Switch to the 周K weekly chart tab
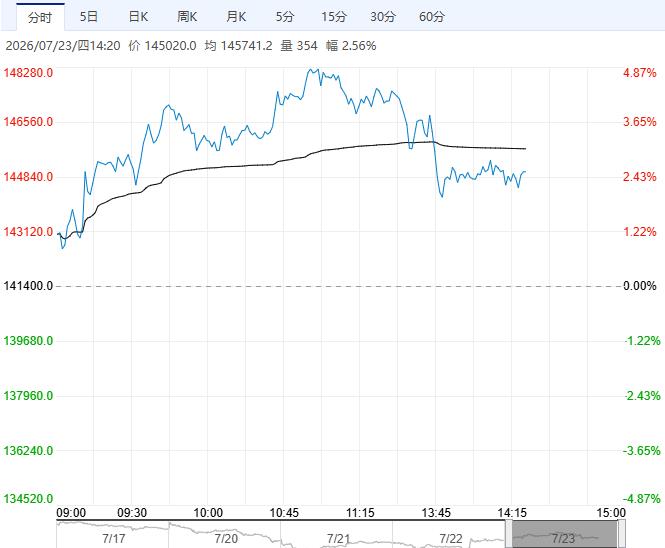 pos(187,17)
